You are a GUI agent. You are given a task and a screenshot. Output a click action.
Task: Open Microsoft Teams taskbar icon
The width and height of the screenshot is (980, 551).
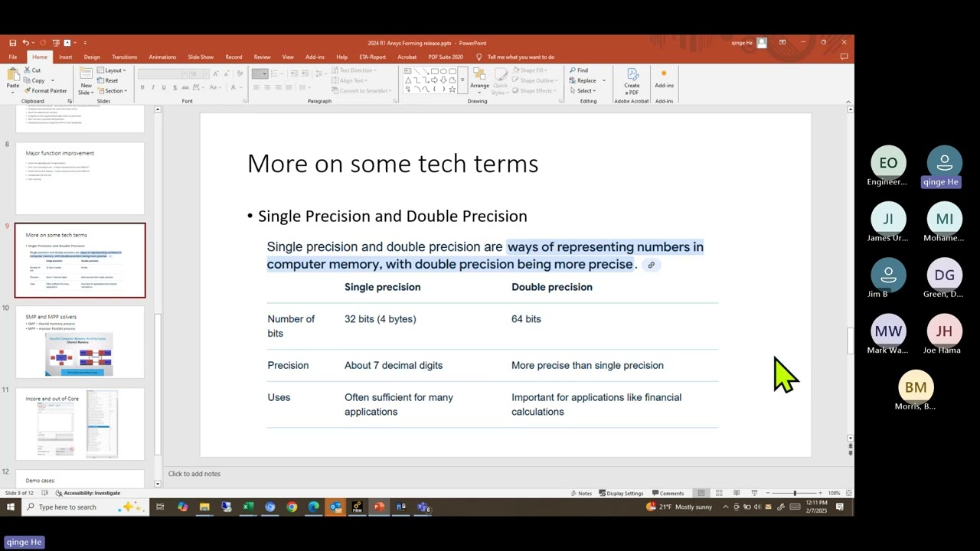(x=423, y=507)
